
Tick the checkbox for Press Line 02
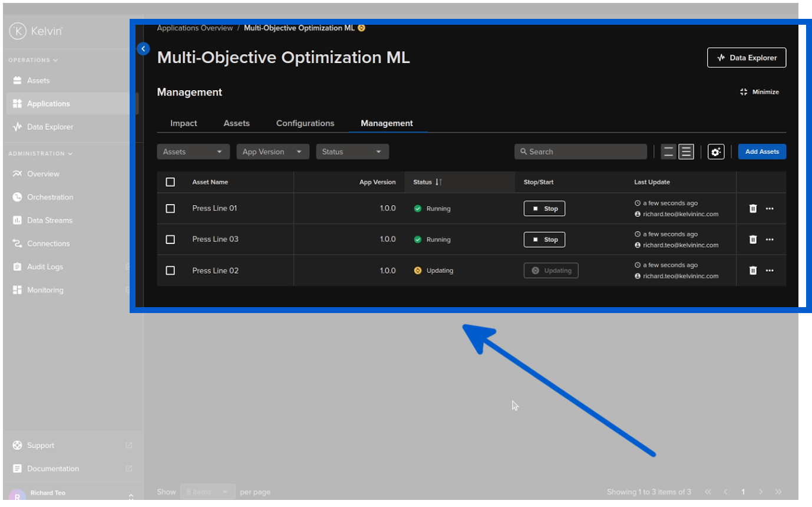click(x=170, y=270)
